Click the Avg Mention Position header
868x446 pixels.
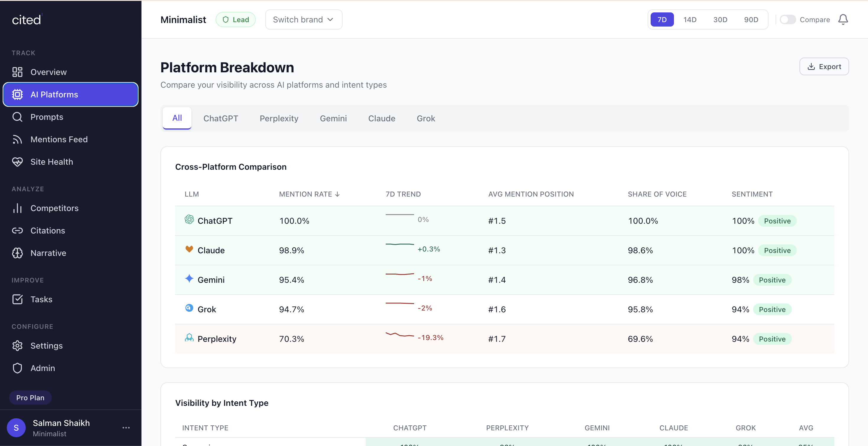pyautogui.click(x=531, y=194)
